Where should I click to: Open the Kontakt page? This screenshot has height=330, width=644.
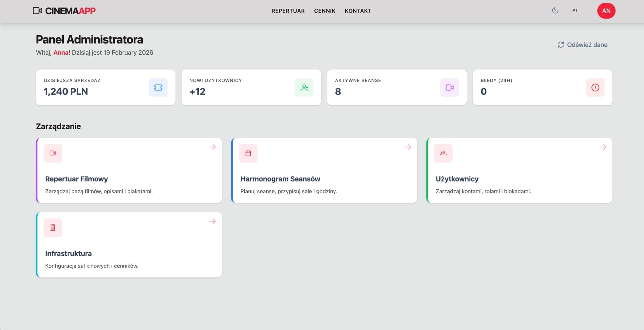point(358,11)
